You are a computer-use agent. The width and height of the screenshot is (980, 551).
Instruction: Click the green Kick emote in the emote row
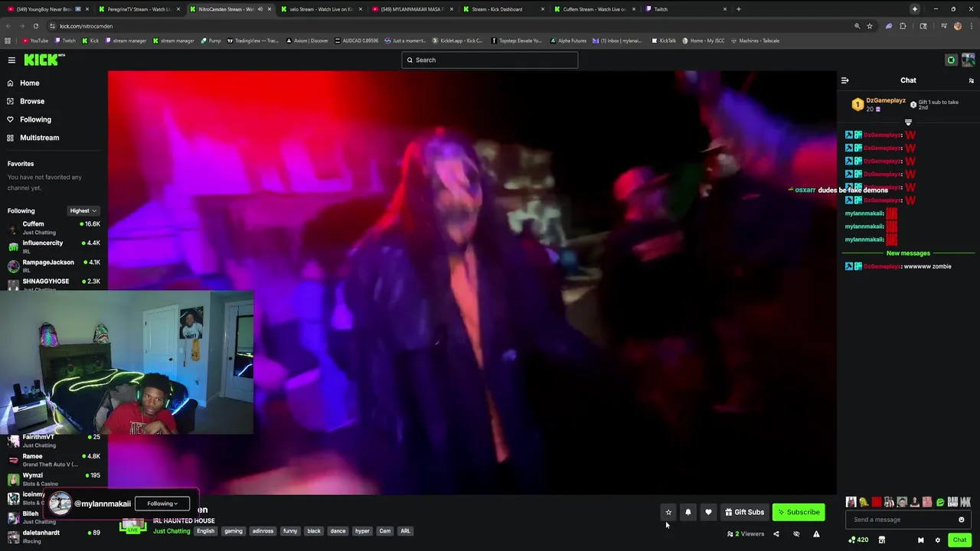coord(940,502)
